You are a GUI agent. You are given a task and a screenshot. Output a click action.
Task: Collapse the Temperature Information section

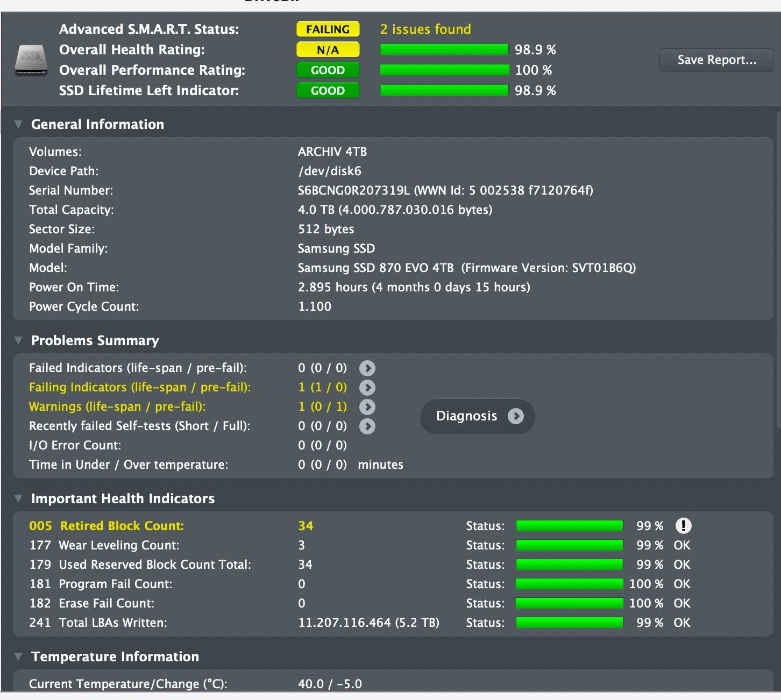click(x=18, y=656)
